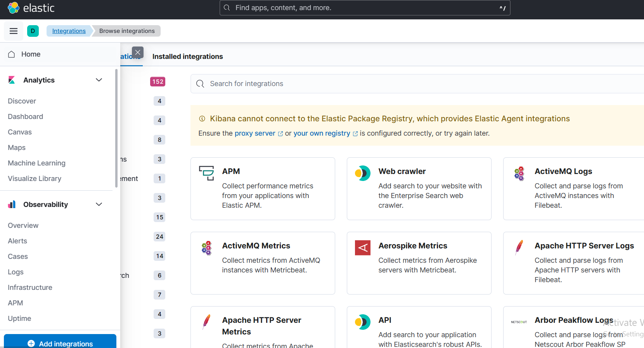
Task: Click the Analytics Kibana icon
Action: pos(12,80)
